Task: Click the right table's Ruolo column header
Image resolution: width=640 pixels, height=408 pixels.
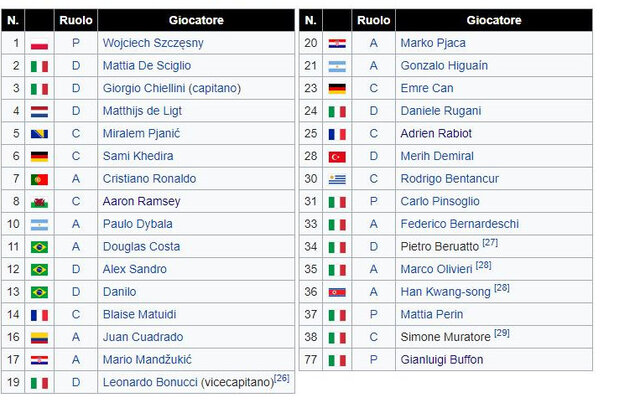Action: [x=373, y=20]
